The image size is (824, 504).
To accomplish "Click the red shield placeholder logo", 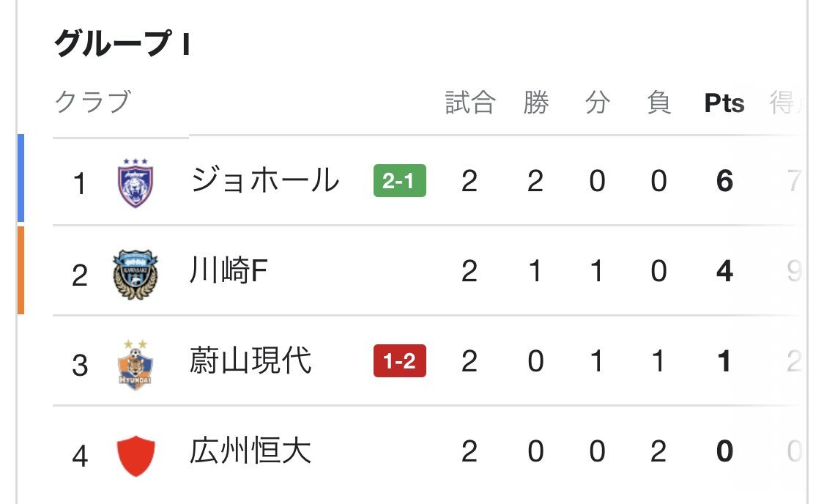I will pyautogui.click(x=136, y=456).
